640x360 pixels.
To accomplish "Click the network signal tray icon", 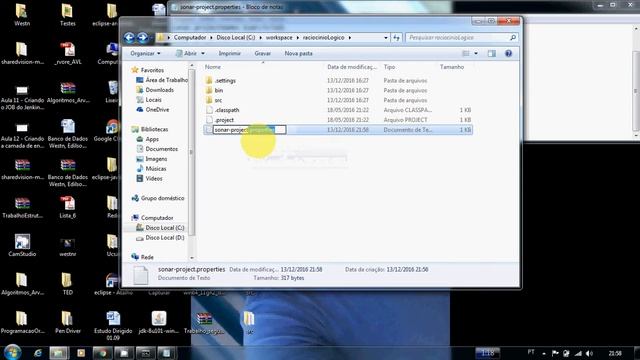I will (578, 353).
